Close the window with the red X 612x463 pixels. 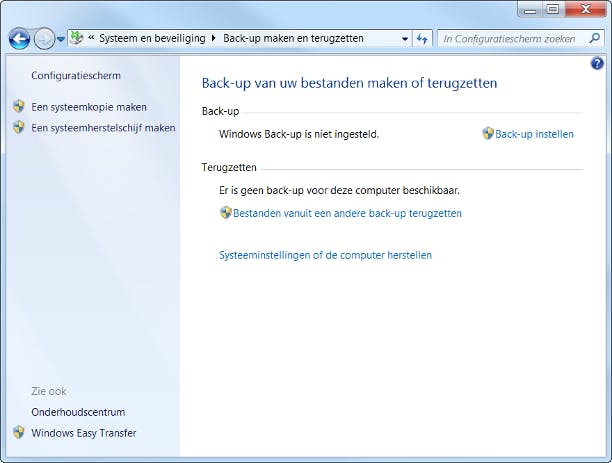pos(585,9)
